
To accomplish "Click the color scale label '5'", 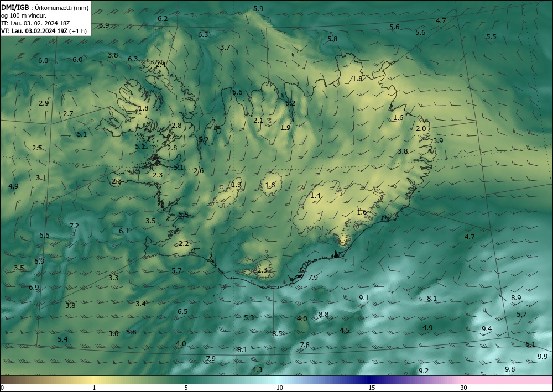I will click(x=186, y=388).
